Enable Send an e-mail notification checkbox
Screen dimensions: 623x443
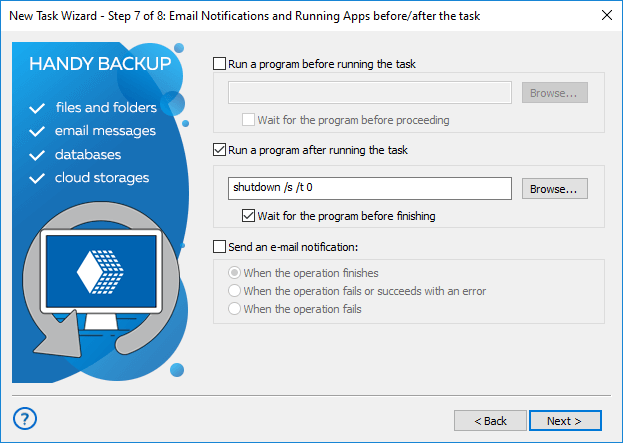220,246
